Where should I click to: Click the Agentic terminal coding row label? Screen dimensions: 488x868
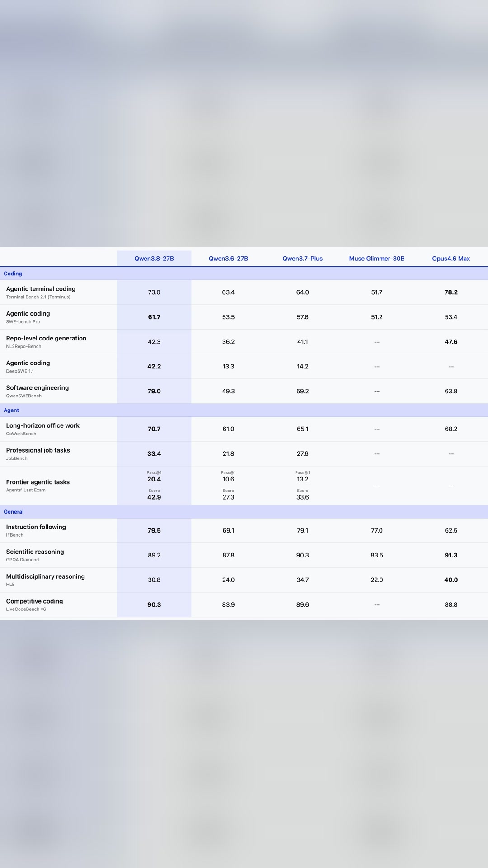[41, 289]
